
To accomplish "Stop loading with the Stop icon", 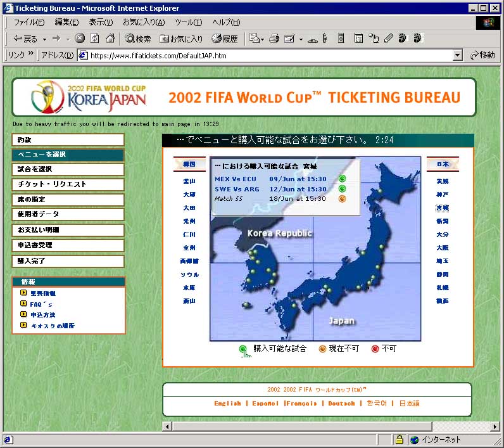I will (x=80, y=38).
